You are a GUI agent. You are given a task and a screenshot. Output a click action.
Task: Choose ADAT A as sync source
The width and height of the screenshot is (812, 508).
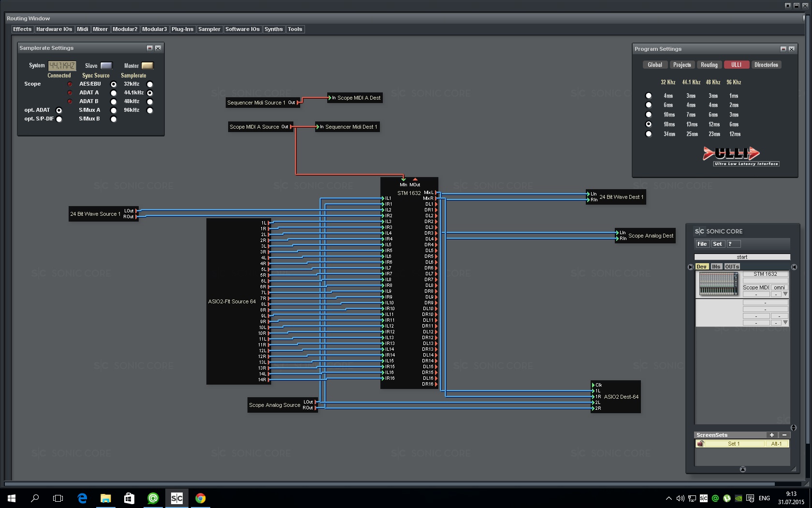point(114,93)
